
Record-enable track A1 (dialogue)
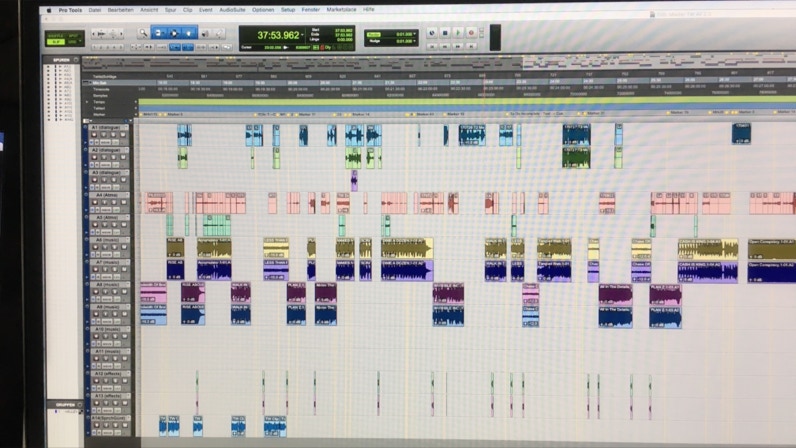pyautogui.click(x=97, y=136)
